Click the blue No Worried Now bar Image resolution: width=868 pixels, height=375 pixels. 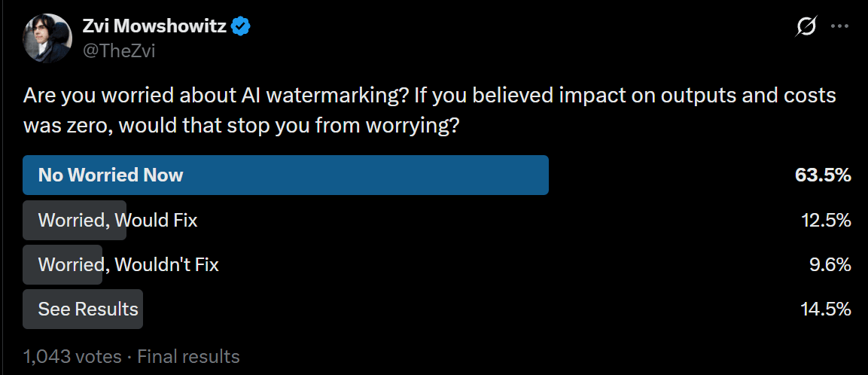tap(285, 175)
